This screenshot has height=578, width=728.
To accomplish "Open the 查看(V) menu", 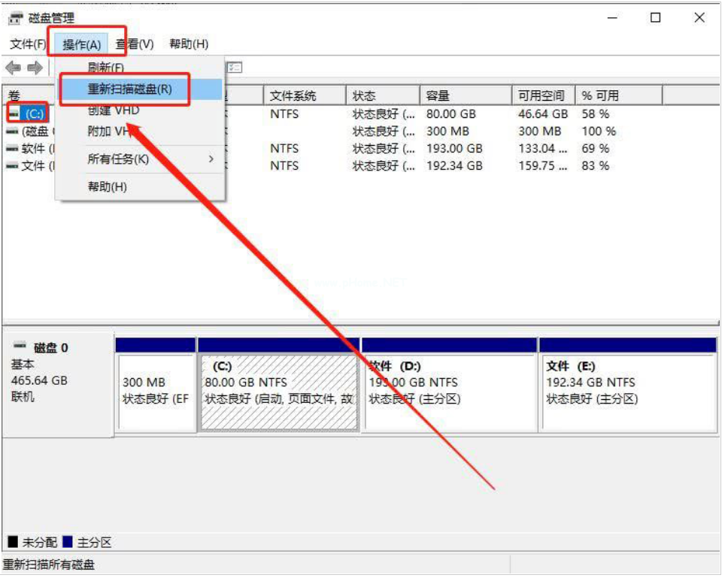I will click(135, 44).
